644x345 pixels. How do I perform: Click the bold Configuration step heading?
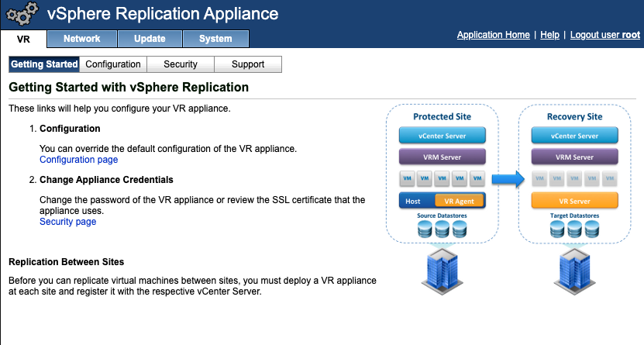click(x=70, y=129)
